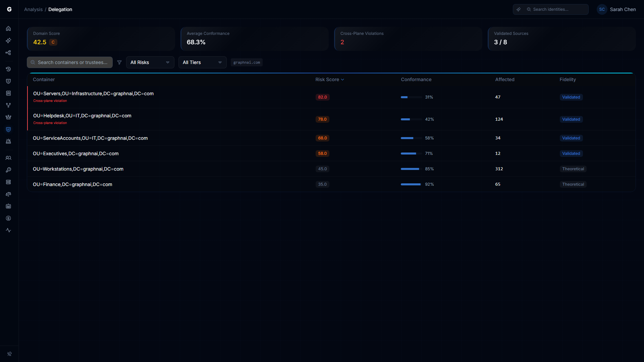This screenshot has height=362, width=644.
Task: Open the All Tiers dropdown
Action: pyautogui.click(x=202, y=62)
